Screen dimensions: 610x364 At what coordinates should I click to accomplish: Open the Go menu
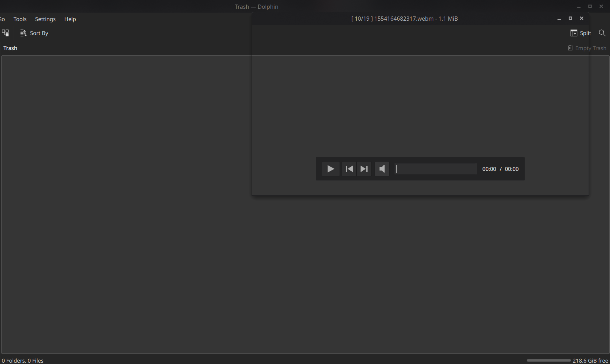tap(2, 19)
